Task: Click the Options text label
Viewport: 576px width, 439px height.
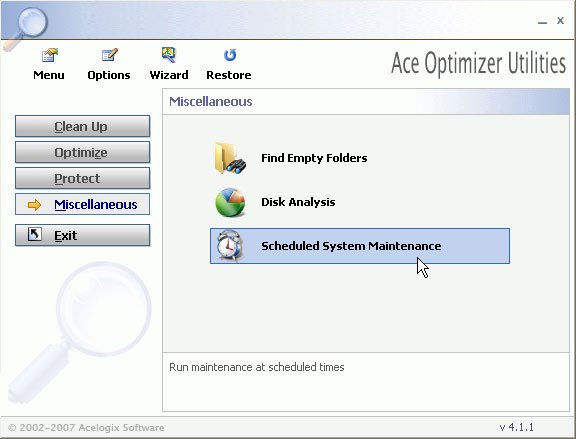Action: coord(109,75)
